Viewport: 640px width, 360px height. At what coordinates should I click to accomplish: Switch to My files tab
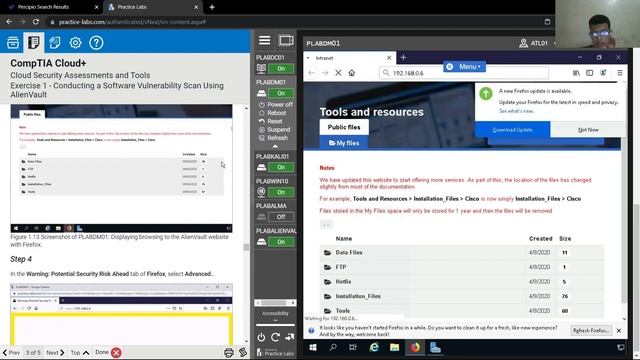(344, 143)
